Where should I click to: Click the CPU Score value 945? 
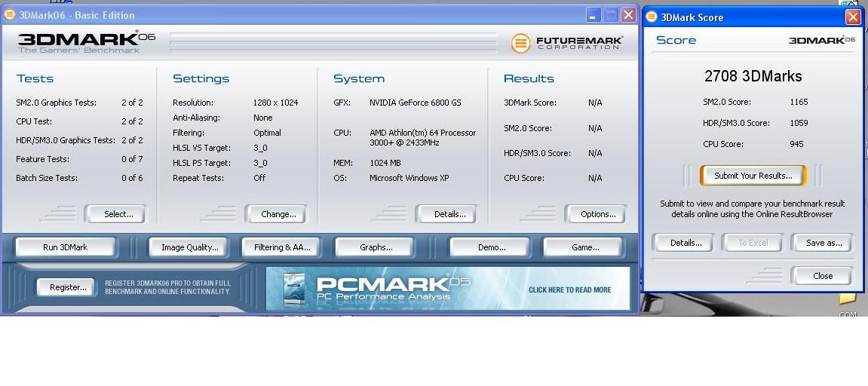click(796, 144)
